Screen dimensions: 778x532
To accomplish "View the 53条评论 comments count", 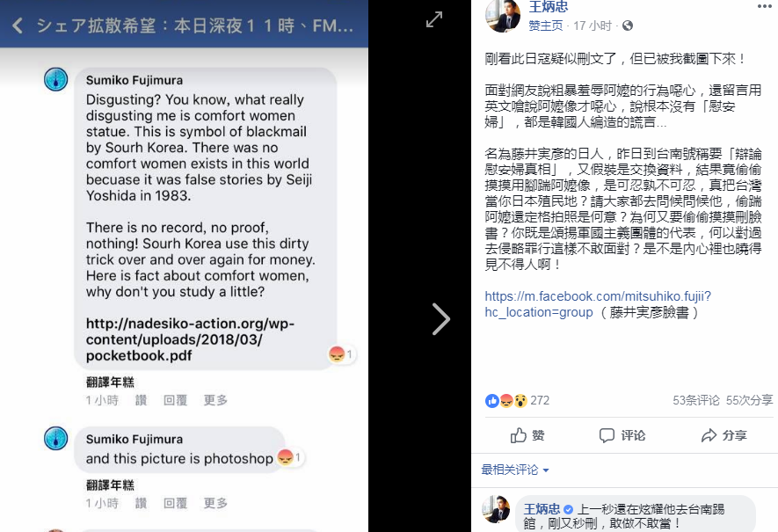I will 695,400.
